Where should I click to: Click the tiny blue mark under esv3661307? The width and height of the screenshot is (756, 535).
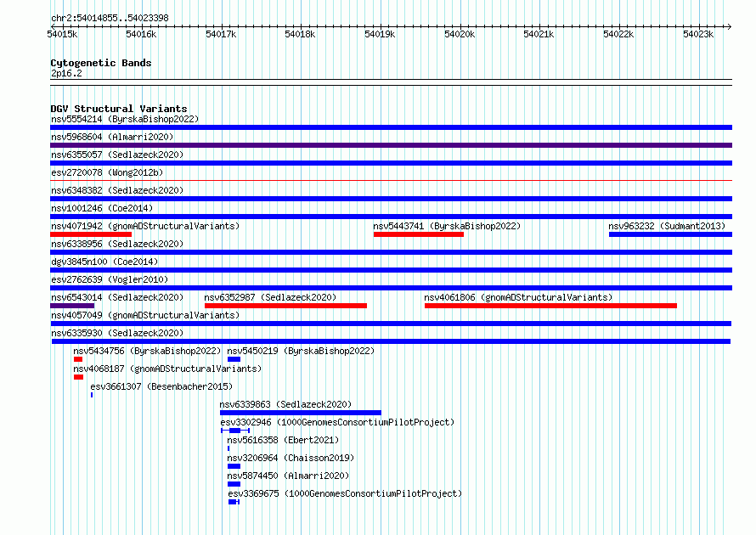92,395
